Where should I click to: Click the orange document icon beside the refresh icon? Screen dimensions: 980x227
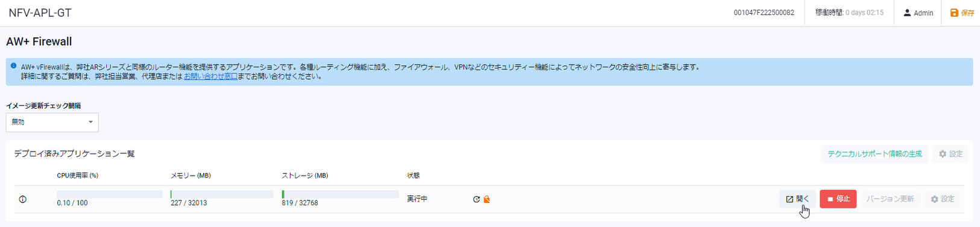[487, 199]
